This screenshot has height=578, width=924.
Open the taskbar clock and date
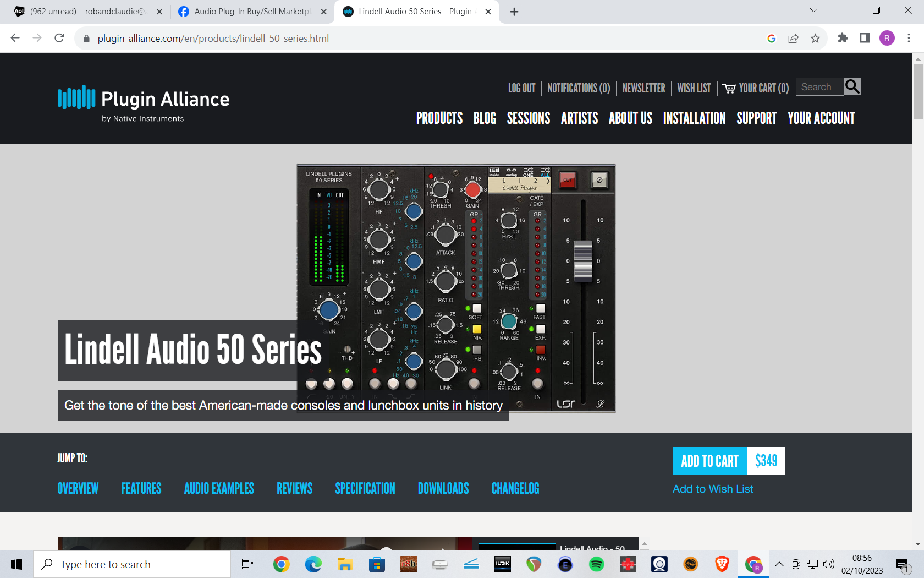coord(862,564)
